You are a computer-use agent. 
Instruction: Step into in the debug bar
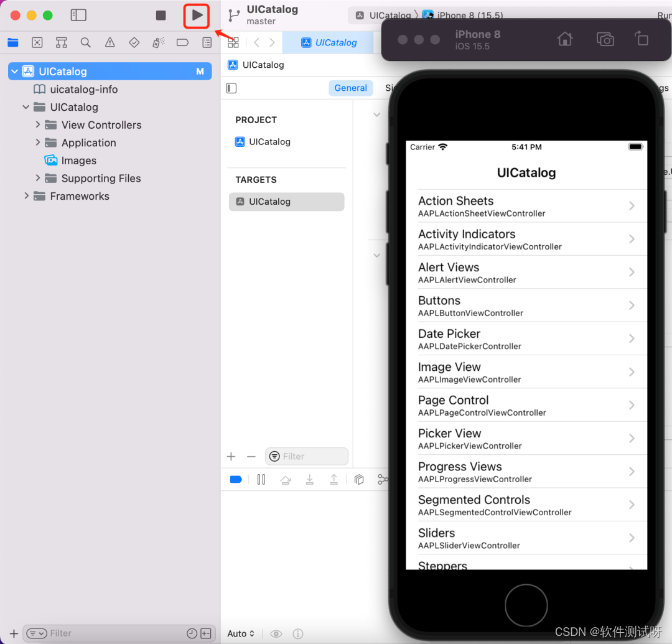(x=309, y=480)
